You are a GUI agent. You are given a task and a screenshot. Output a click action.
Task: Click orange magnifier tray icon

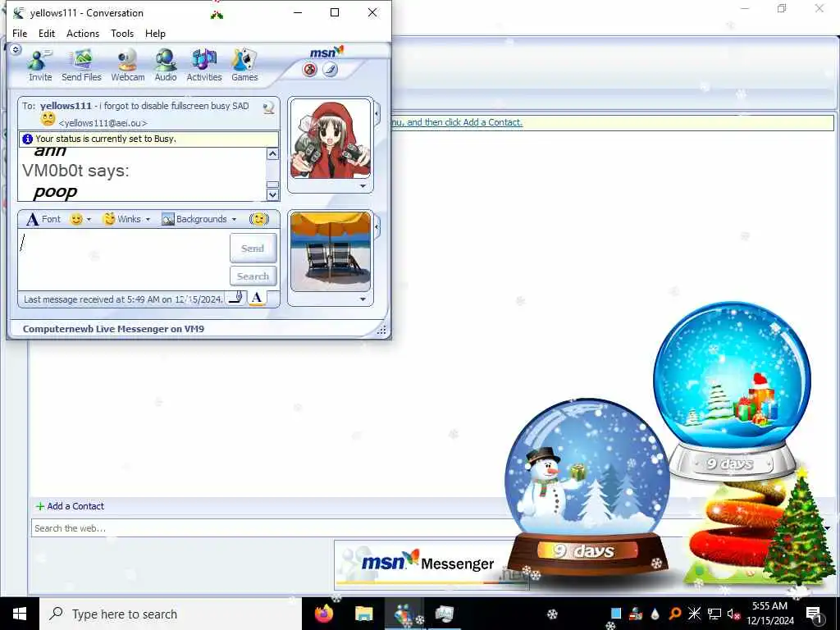(675, 614)
